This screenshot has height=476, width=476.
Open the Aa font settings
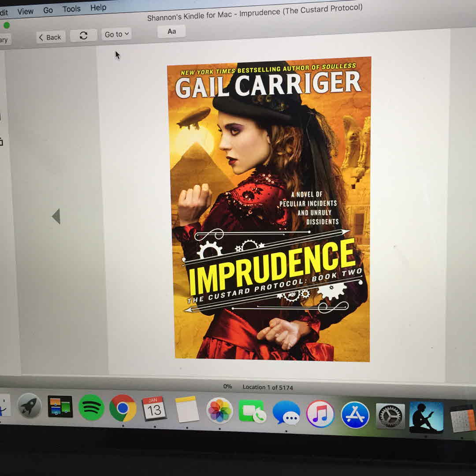(171, 31)
